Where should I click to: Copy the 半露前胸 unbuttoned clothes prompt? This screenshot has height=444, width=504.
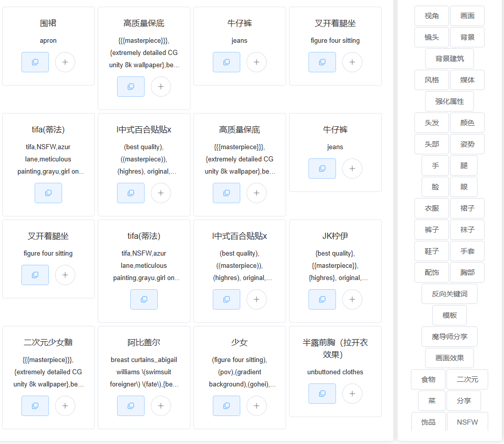pos(322,393)
